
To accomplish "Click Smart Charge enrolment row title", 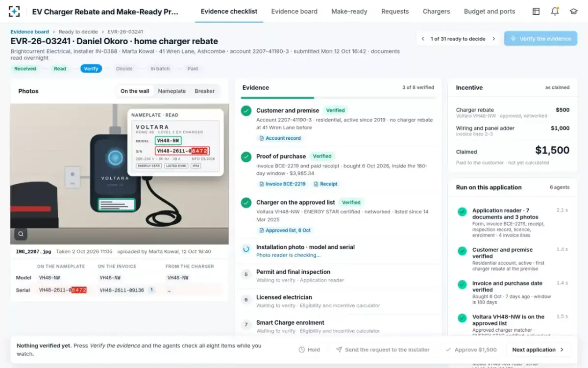I will coord(290,323).
